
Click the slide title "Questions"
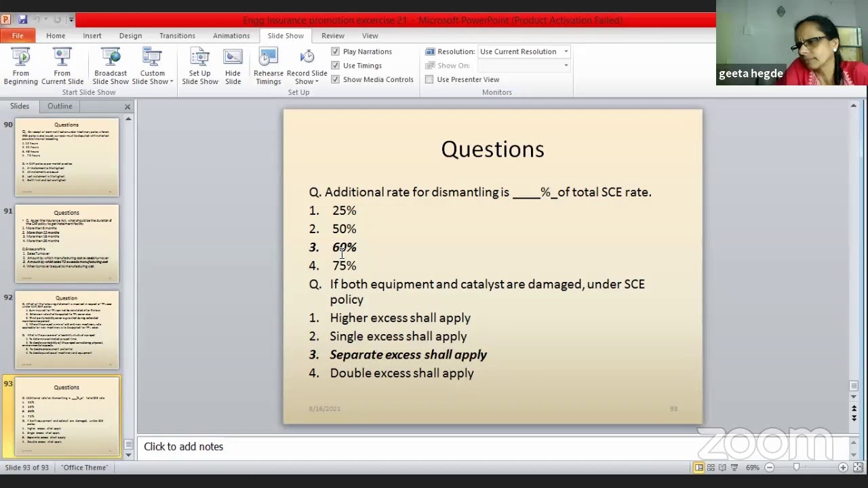pos(492,149)
